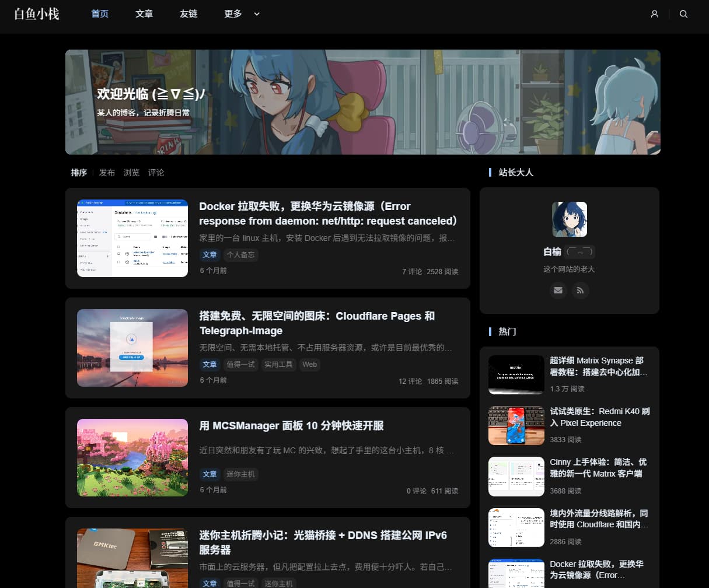This screenshot has height=588, width=709.
Task: Select the 首页 navigation item
Action: tap(99, 14)
